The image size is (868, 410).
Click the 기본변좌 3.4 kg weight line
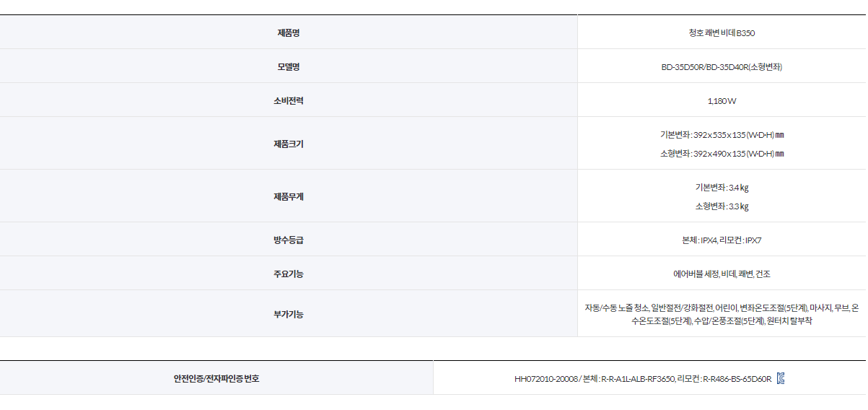(722, 188)
